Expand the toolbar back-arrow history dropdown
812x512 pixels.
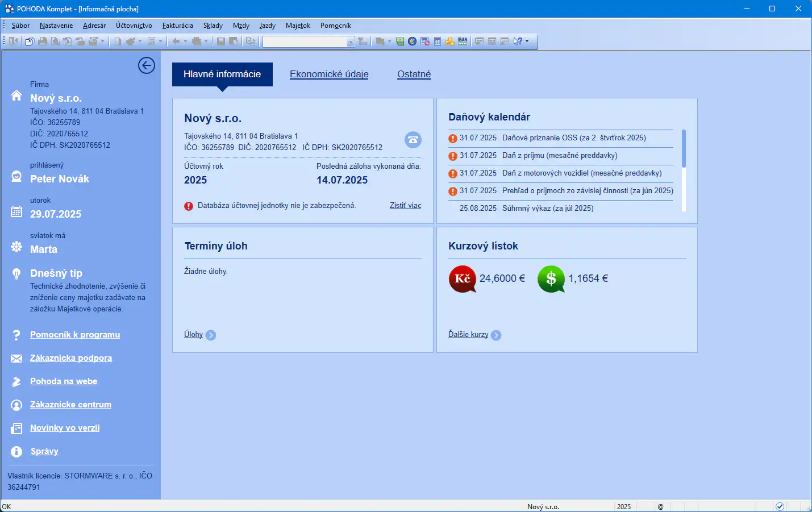(185, 41)
